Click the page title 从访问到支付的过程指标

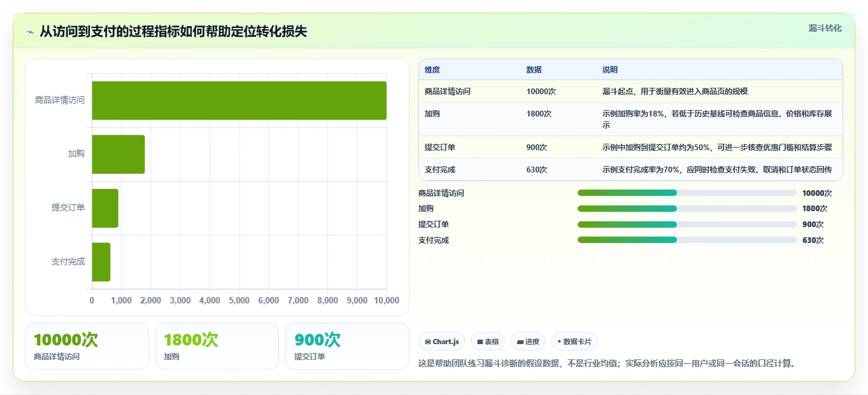173,31
